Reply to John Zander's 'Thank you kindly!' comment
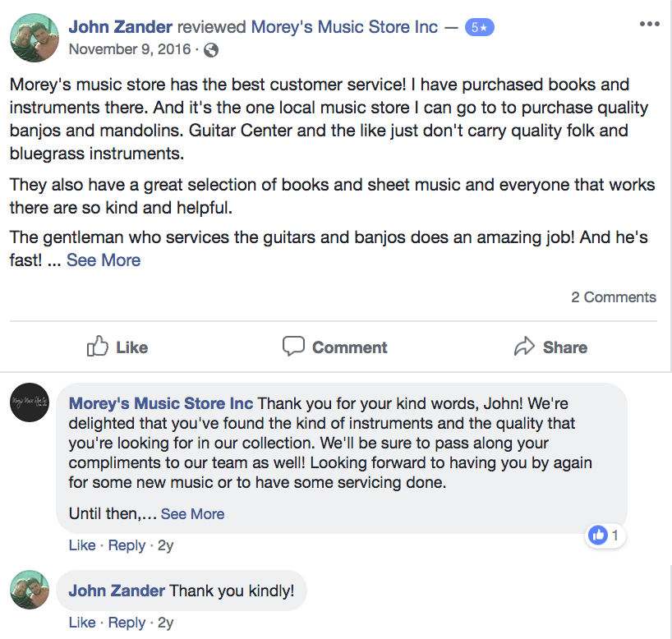The width and height of the screenshot is (672, 639). [127, 623]
